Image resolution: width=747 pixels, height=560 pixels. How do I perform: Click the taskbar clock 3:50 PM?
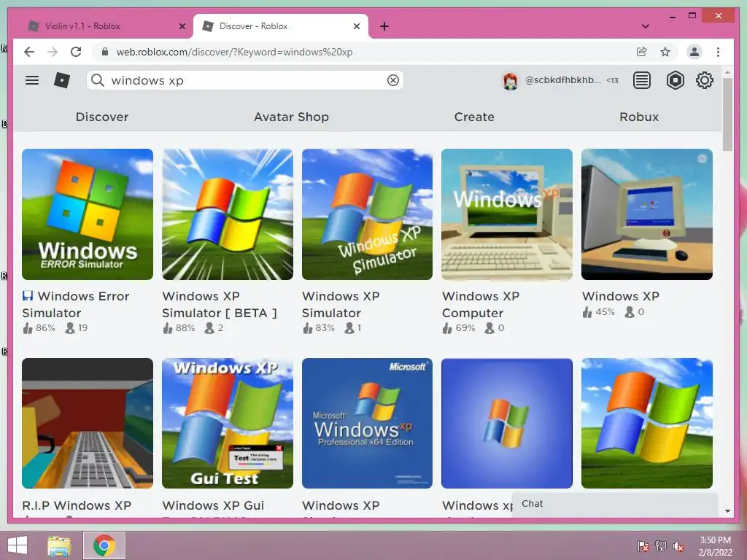pos(715,540)
